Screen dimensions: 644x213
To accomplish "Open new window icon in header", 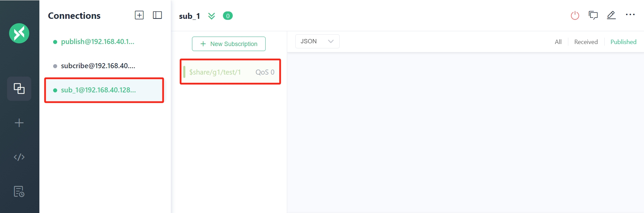I will (593, 15).
